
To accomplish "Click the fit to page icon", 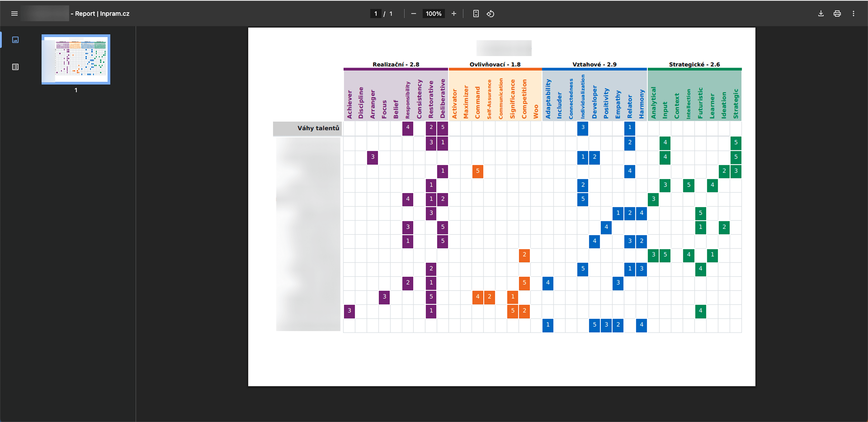I will 476,14.
